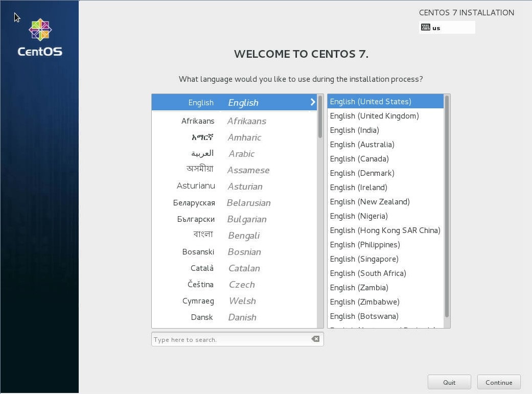Clear the search field with the X icon
This screenshot has width=532, height=394.
coord(315,339)
